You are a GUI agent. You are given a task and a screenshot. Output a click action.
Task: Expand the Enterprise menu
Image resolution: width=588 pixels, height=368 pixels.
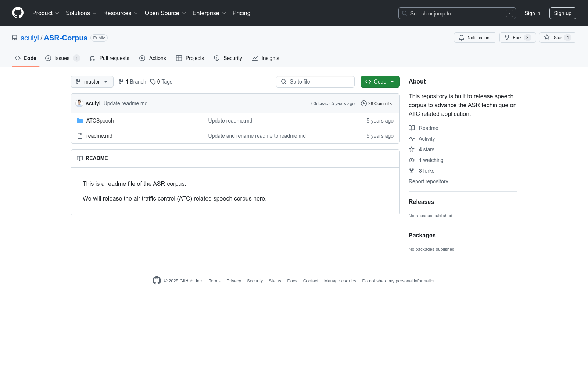pyautogui.click(x=209, y=13)
